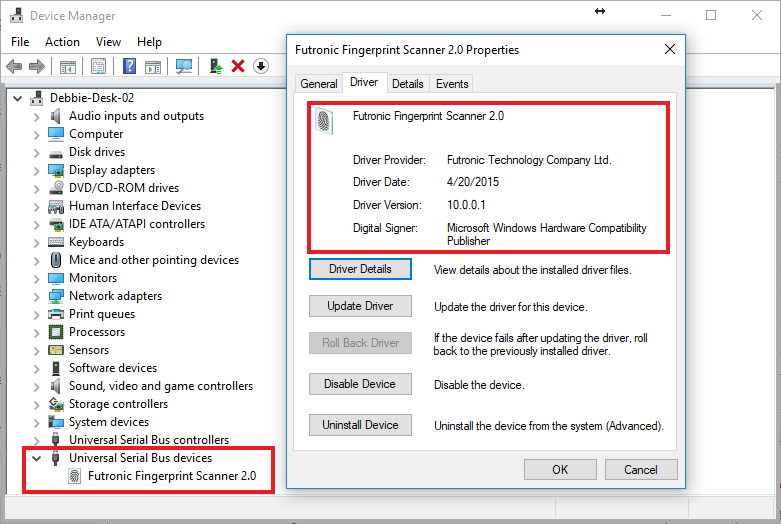Click the Show/Hide console tree icon

(x=67, y=66)
